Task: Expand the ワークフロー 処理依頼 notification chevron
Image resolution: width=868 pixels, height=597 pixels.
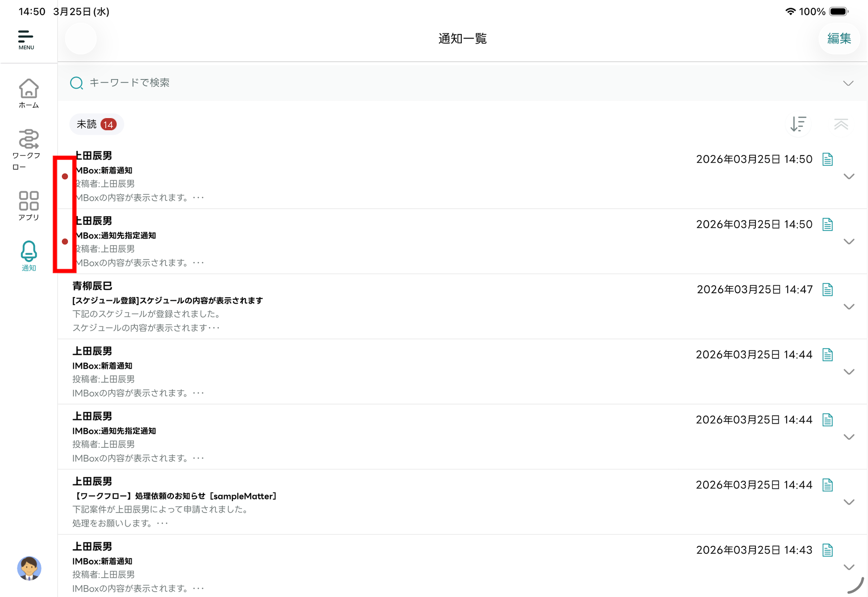Action: 849,502
